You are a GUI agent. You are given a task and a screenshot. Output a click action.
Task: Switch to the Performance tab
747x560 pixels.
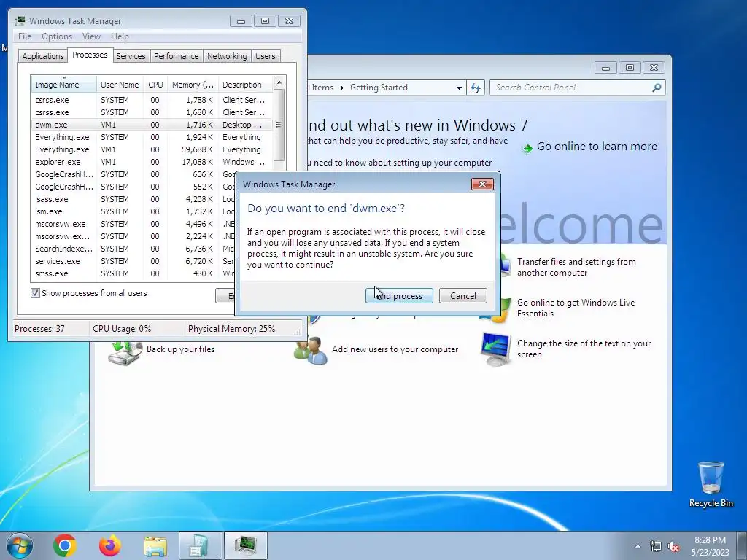pos(176,56)
